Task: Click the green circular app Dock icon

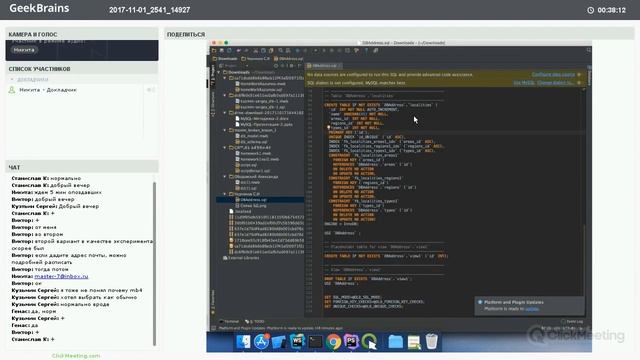Action: [x=369, y=342]
